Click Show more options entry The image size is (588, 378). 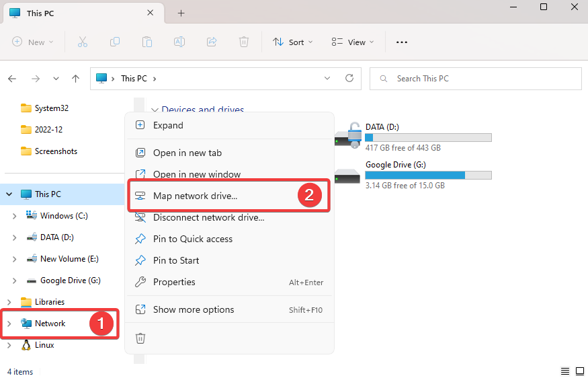[x=194, y=309]
